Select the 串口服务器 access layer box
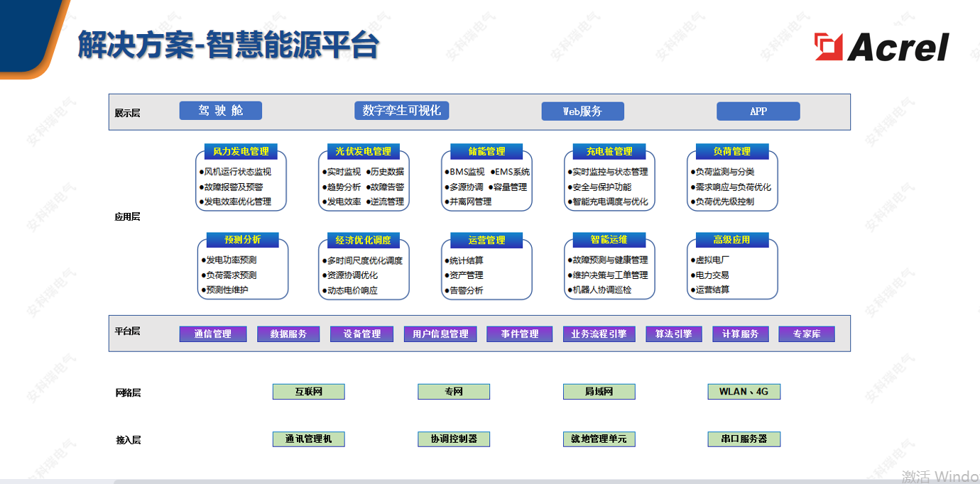Screen dimensions: 980x484 (744, 439)
